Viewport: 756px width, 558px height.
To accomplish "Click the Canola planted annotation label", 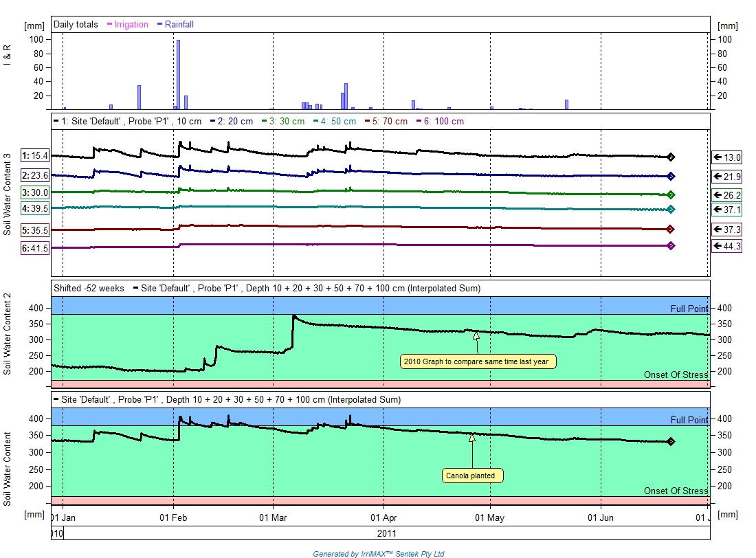I will (473, 476).
